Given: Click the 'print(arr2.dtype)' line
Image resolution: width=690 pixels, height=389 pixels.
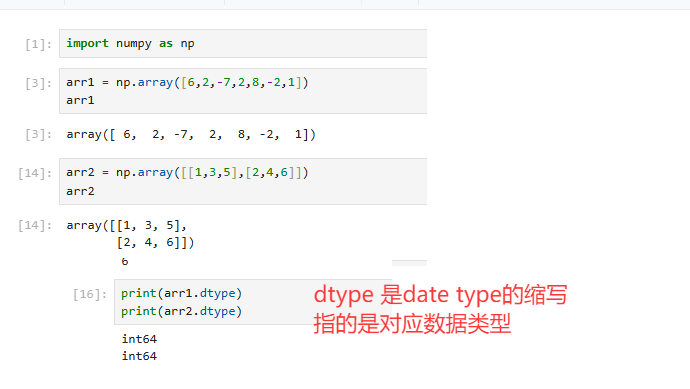Looking at the screenshot, I should pos(181,311).
